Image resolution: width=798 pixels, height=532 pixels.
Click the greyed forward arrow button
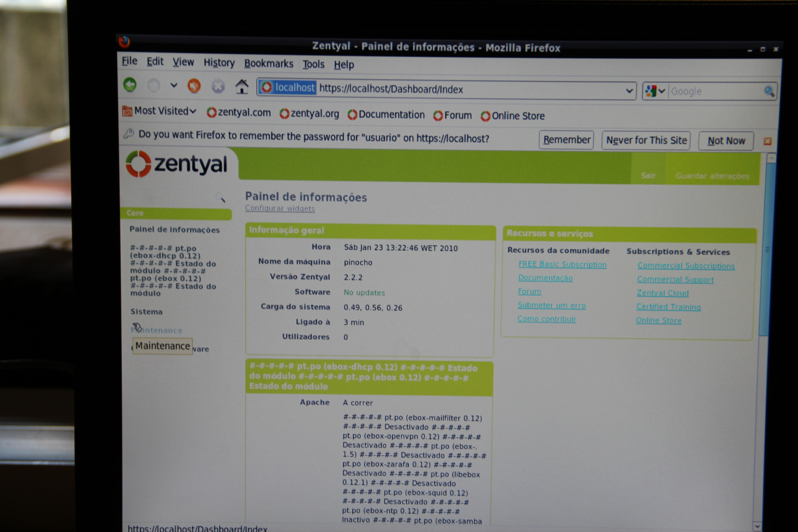click(x=154, y=85)
